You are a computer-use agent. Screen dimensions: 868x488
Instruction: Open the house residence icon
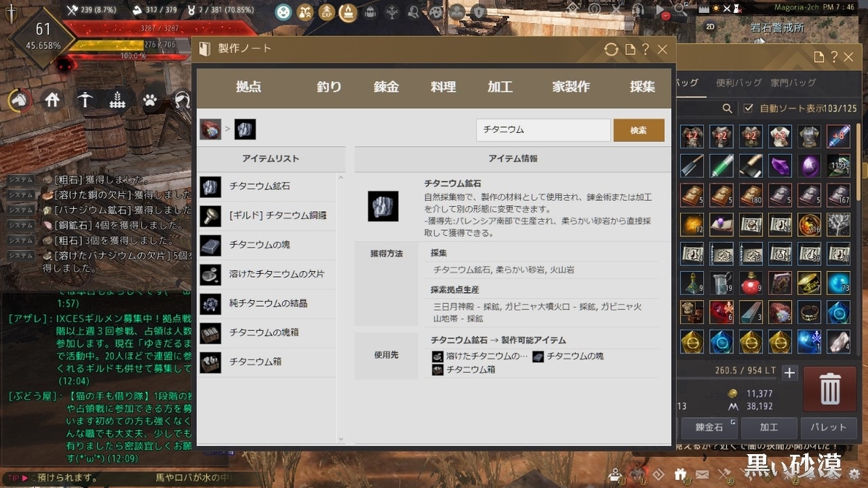coord(52,100)
